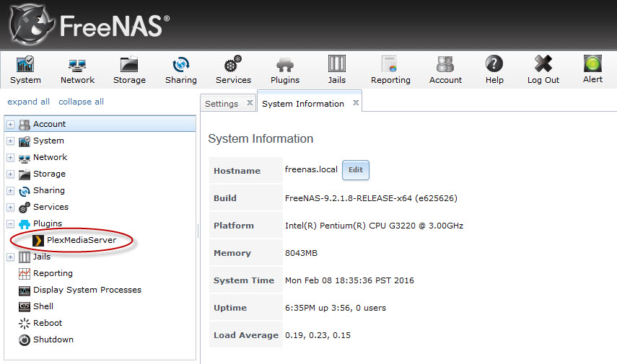Open the Help question mark icon
617x364 pixels.
pos(494,63)
